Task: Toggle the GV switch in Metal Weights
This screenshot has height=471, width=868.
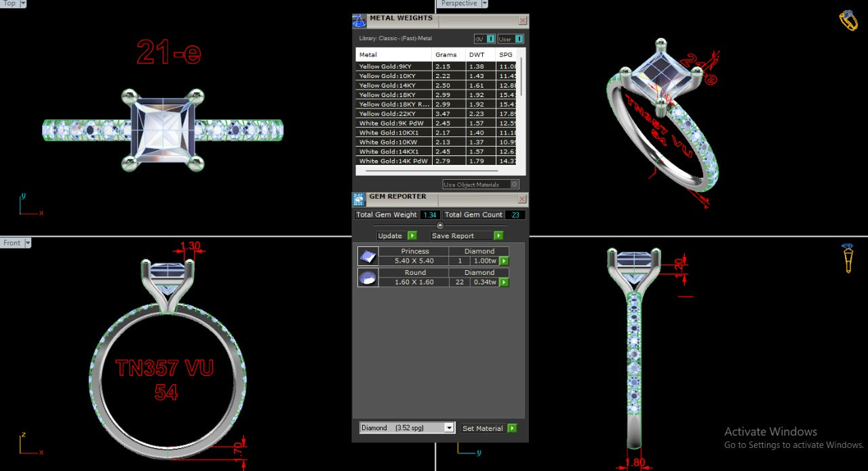Action: 485,39
